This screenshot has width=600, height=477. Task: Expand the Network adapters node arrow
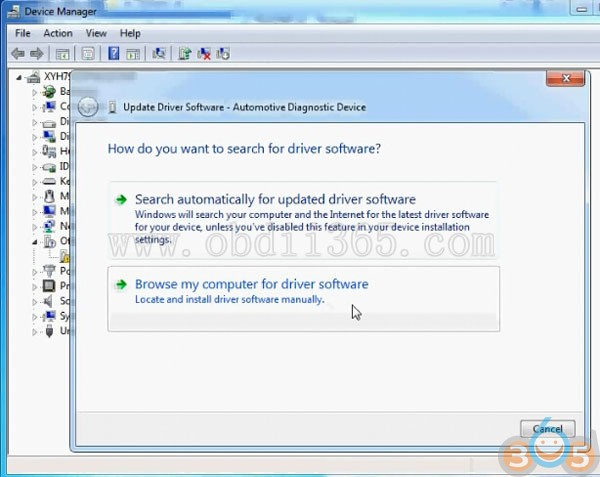point(34,227)
